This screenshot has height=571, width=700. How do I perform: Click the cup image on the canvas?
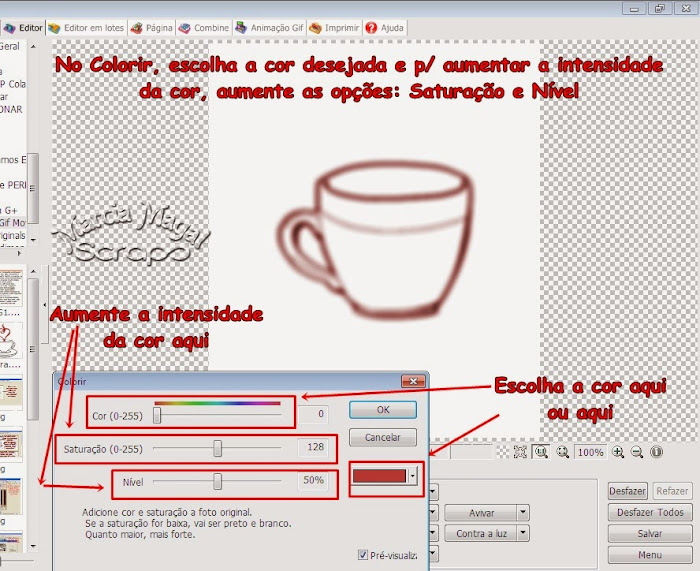[x=374, y=240]
